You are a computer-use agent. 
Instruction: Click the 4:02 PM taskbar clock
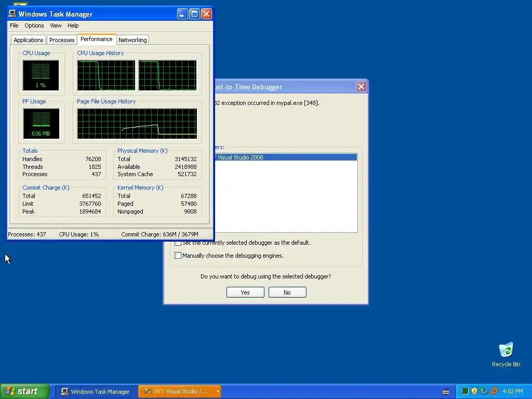[513, 391]
